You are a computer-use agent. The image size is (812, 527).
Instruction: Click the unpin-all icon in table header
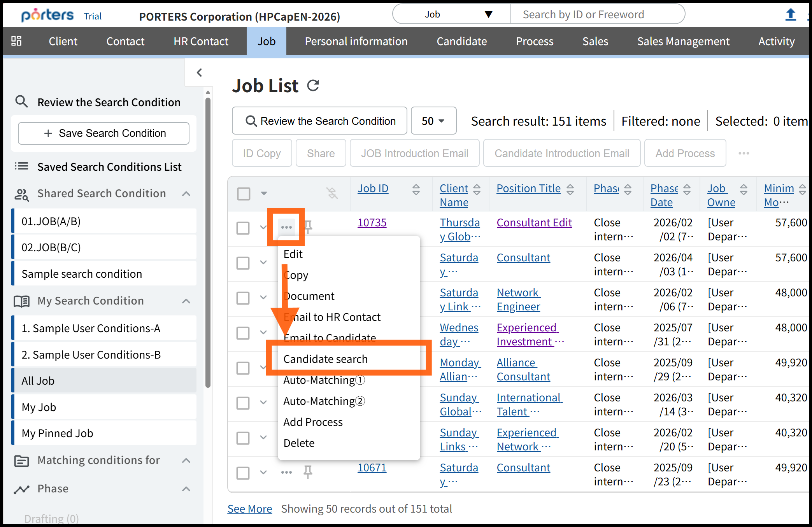[332, 193]
